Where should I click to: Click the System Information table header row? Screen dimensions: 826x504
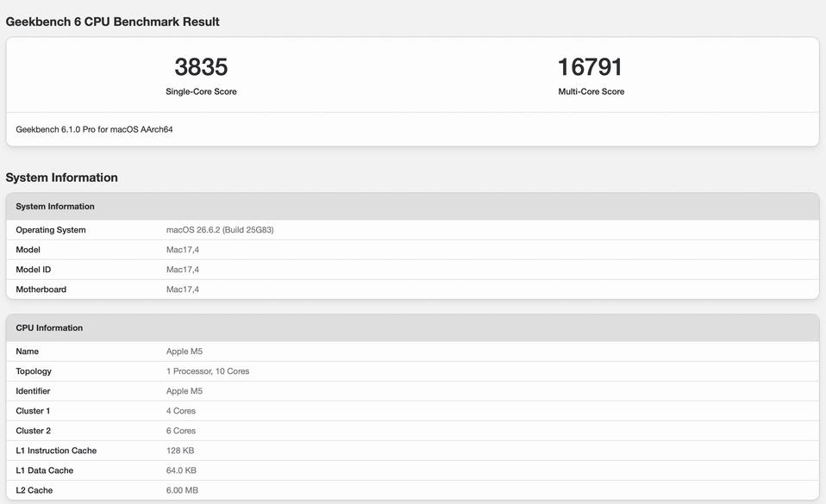[x=412, y=207]
